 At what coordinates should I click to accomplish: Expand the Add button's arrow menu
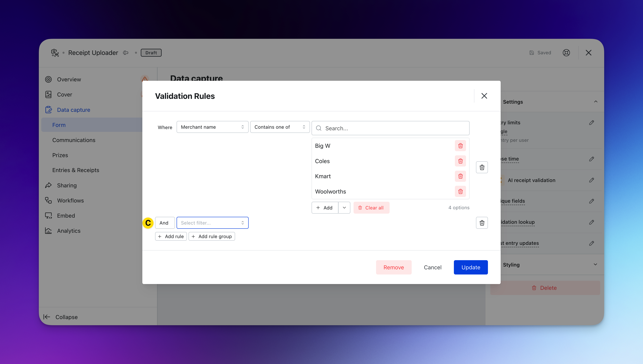pyautogui.click(x=344, y=208)
